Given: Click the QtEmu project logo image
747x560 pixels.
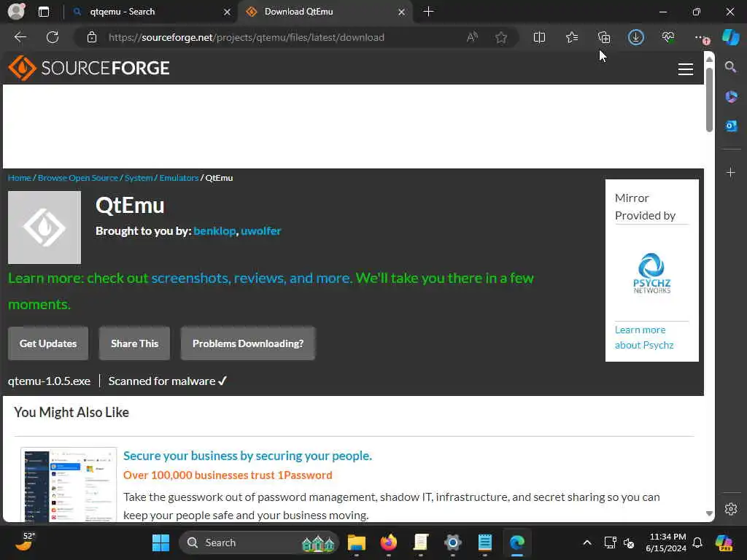Looking at the screenshot, I should pyautogui.click(x=44, y=227).
